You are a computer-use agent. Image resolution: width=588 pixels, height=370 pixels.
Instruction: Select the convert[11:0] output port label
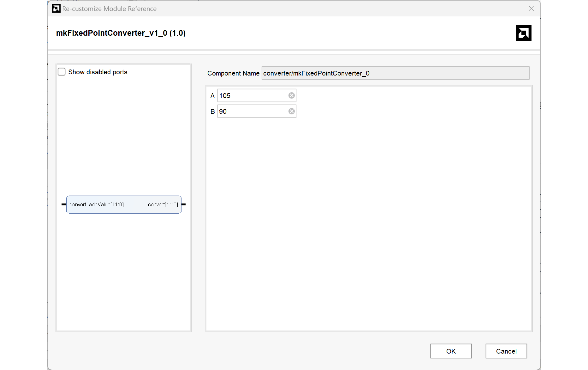[x=163, y=204]
